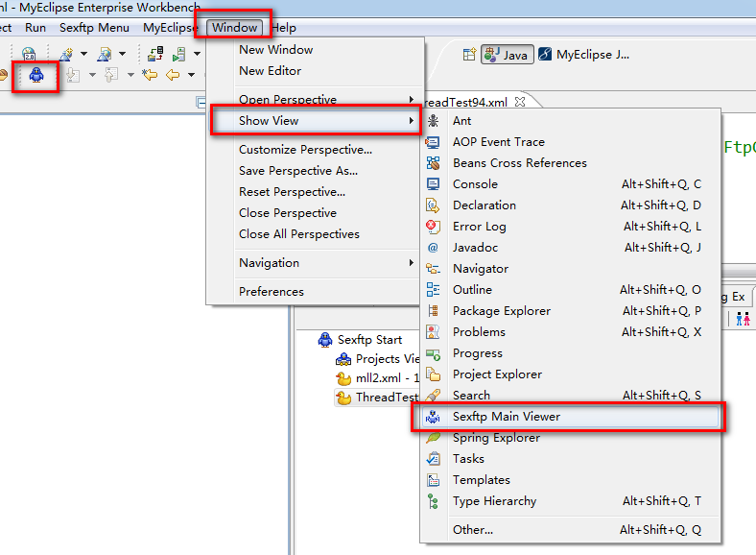Close the readTest94.xml editor tab
This screenshot has height=555, width=756.
pos(520,102)
